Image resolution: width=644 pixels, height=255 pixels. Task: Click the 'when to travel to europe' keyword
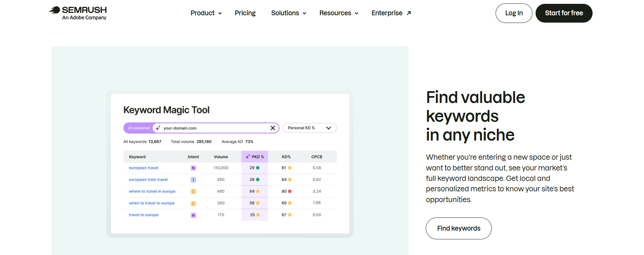[152, 203]
